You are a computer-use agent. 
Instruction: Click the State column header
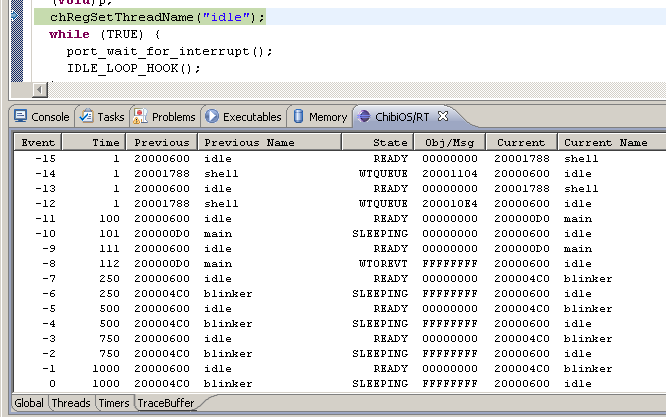click(x=378, y=142)
